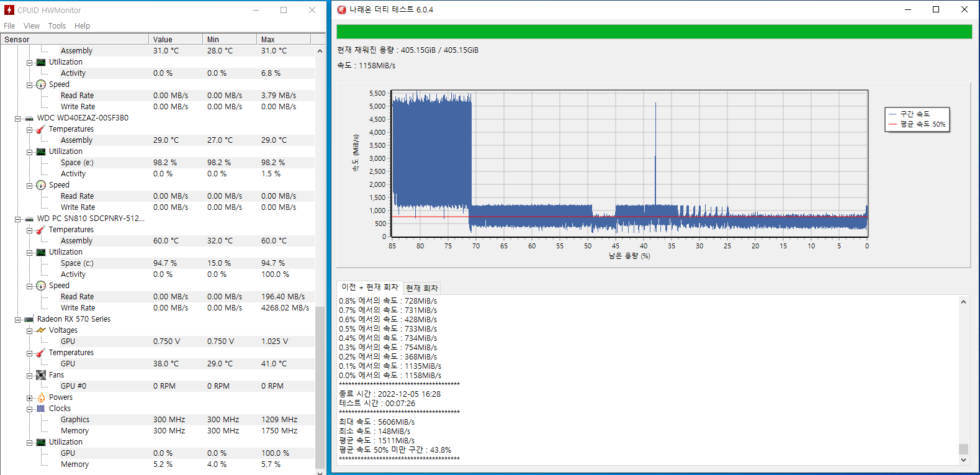Click HWMonitor's scroll-up arrow
Viewport: 980px width, 475px height.
coord(320,51)
